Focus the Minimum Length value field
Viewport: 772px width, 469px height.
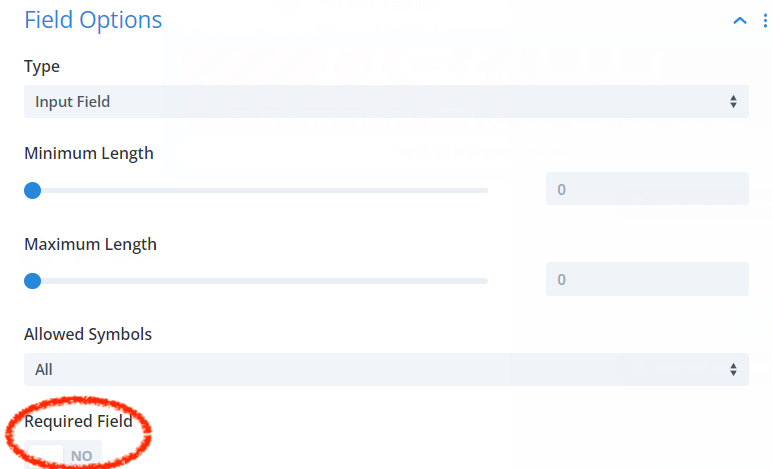[x=647, y=189]
